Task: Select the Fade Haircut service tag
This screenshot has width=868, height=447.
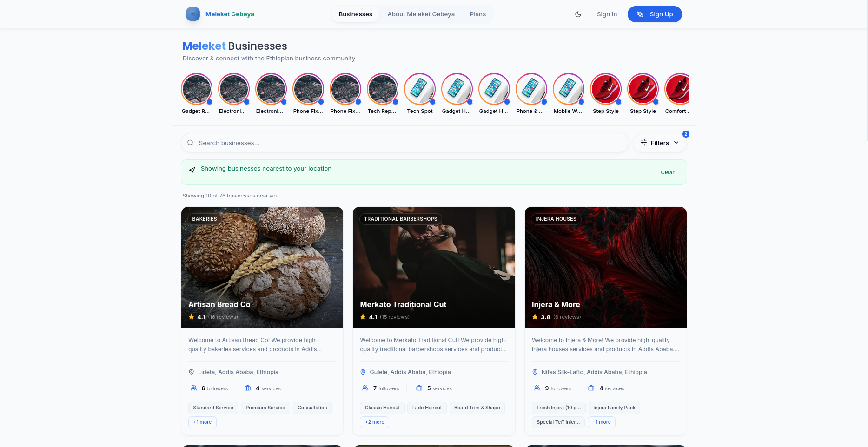Action: (427, 408)
